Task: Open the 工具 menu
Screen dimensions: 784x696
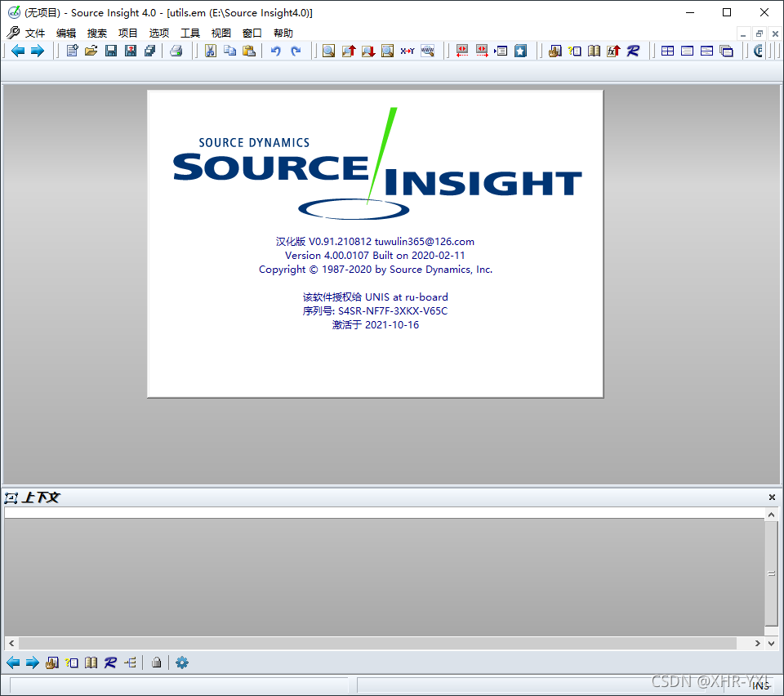Action: click(190, 33)
